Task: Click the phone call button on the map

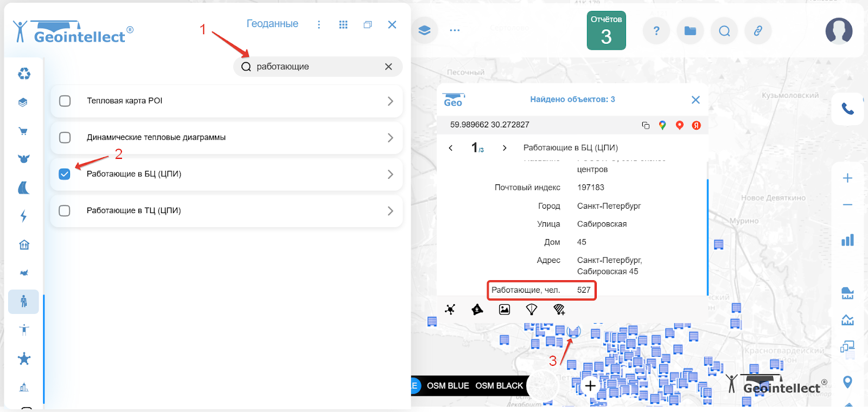Action: tap(847, 109)
